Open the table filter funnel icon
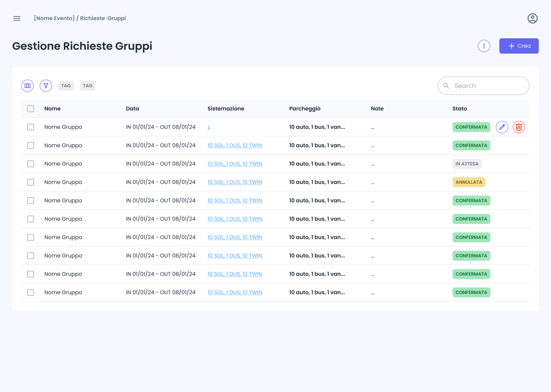 [x=46, y=86]
